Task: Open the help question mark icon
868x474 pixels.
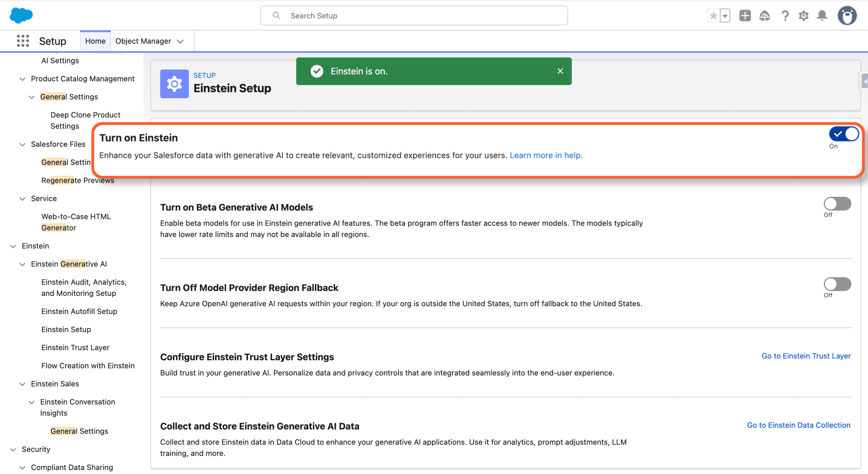Action: tap(785, 16)
